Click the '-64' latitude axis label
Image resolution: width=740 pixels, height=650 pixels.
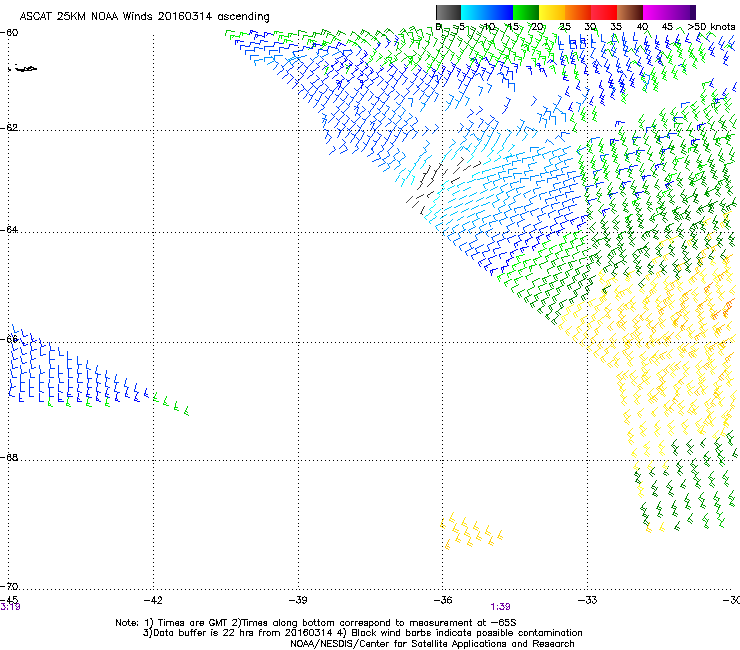pos(9,230)
